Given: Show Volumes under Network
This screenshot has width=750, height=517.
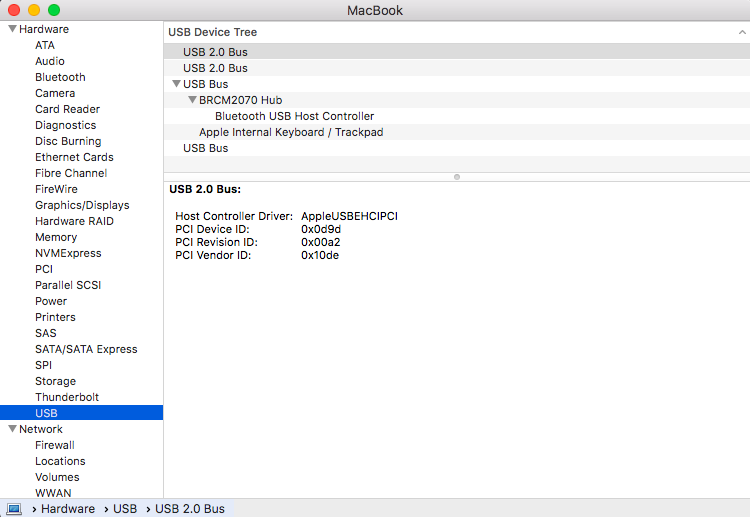Looking at the screenshot, I should coord(57,477).
